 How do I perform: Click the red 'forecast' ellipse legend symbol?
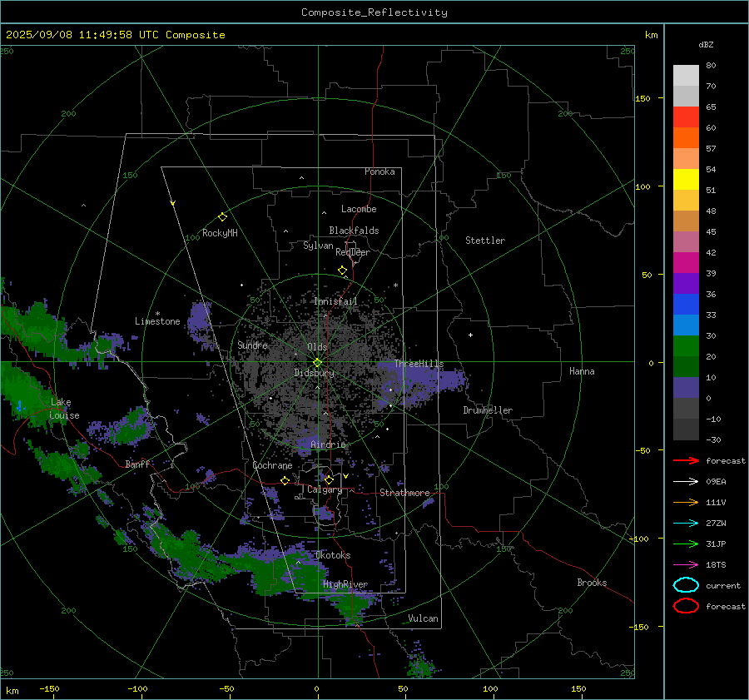(x=686, y=606)
